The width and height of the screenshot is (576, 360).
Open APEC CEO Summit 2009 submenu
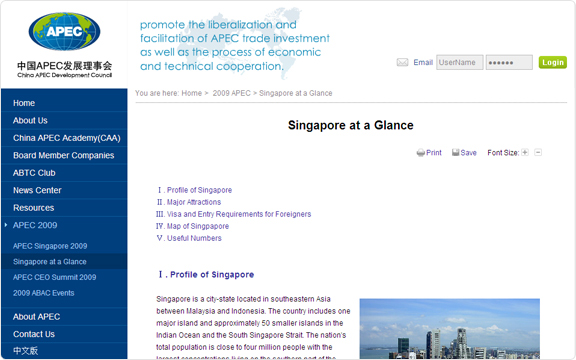click(55, 277)
